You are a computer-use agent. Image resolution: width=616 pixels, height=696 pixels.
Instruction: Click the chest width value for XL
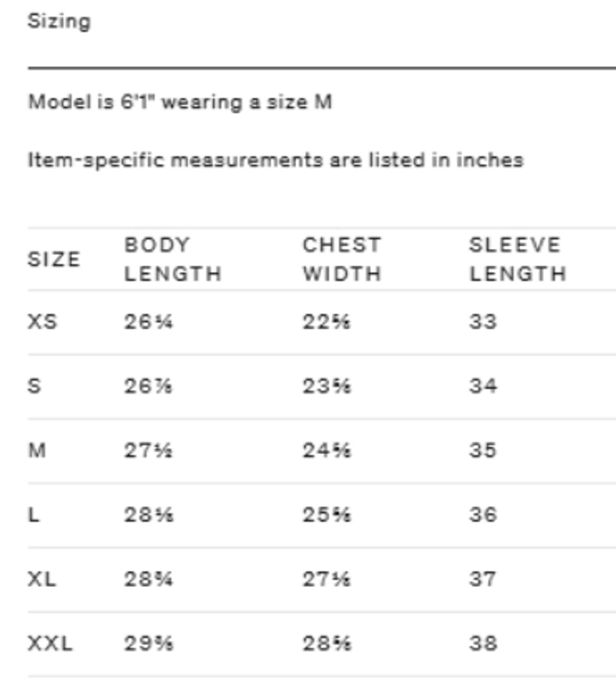click(x=326, y=579)
